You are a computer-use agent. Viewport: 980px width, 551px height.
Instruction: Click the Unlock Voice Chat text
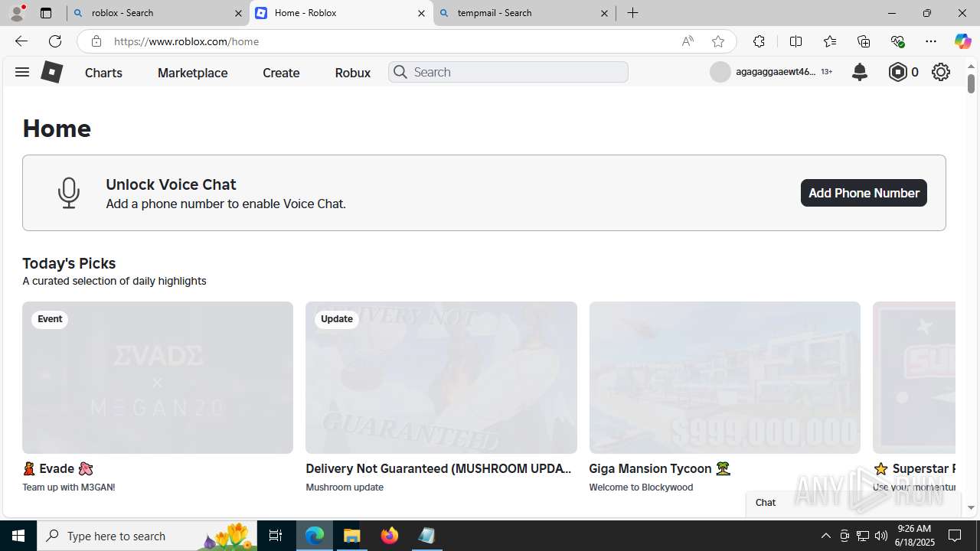(171, 184)
